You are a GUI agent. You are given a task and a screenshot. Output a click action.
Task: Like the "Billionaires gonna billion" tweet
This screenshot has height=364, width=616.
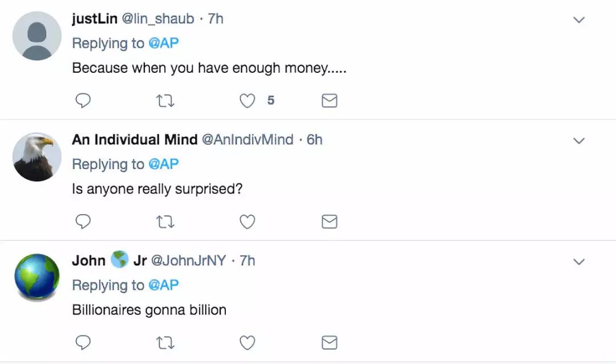(x=247, y=342)
